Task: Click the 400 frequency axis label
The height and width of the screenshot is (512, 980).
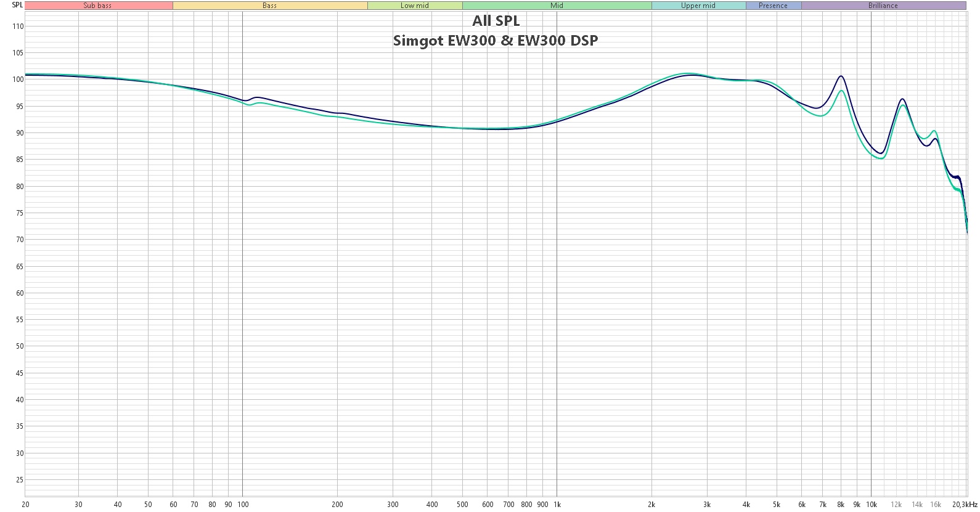Action: point(432,505)
